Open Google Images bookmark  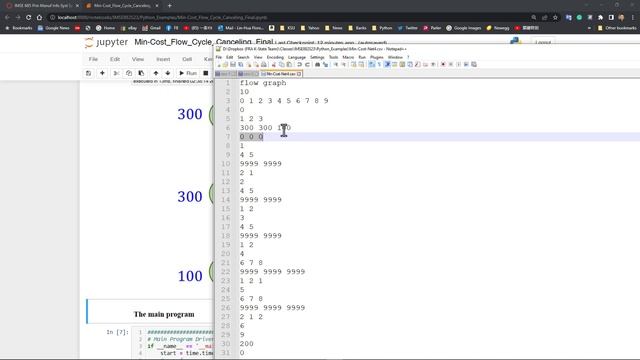tap(463, 28)
